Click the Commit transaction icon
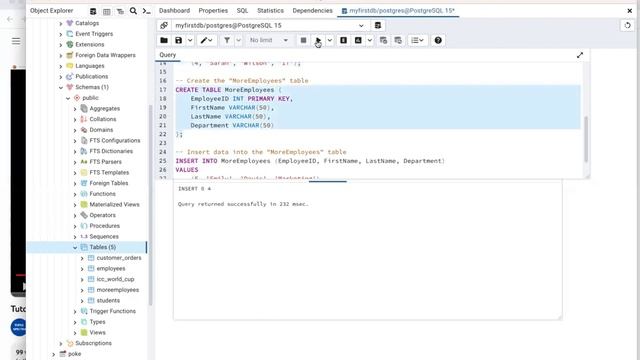The image size is (640, 360). pos(383,40)
